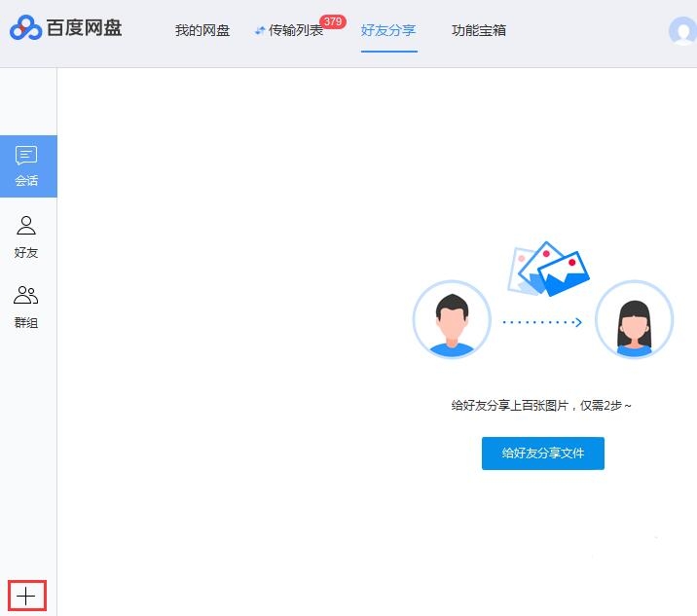Open the 好友 friends sidebar icon
697x616 pixels.
(x=26, y=236)
